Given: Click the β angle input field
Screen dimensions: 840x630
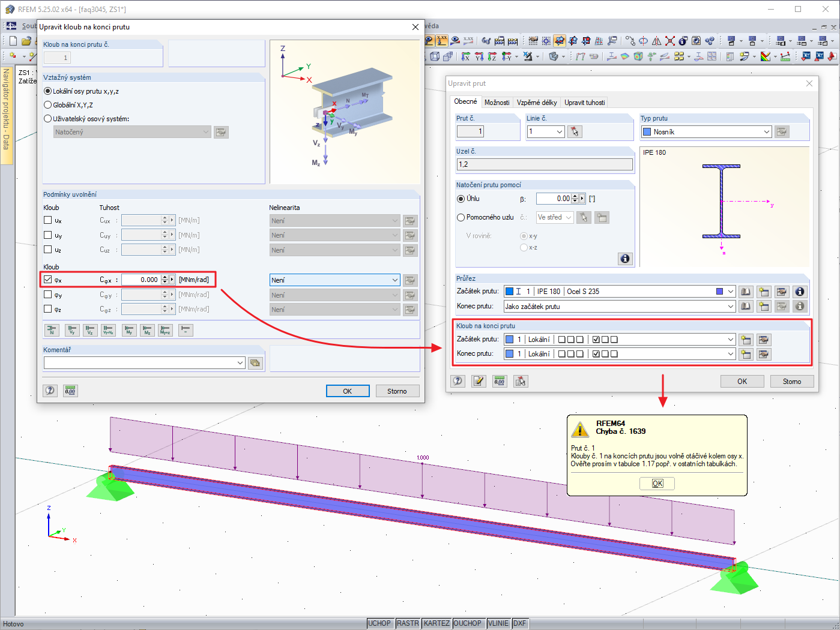Looking at the screenshot, I should (554, 199).
